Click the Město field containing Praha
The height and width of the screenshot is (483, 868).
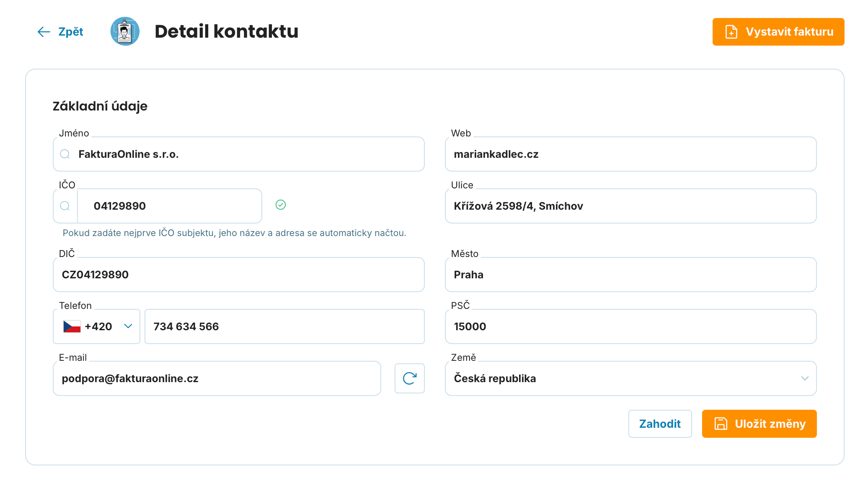pyautogui.click(x=631, y=275)
